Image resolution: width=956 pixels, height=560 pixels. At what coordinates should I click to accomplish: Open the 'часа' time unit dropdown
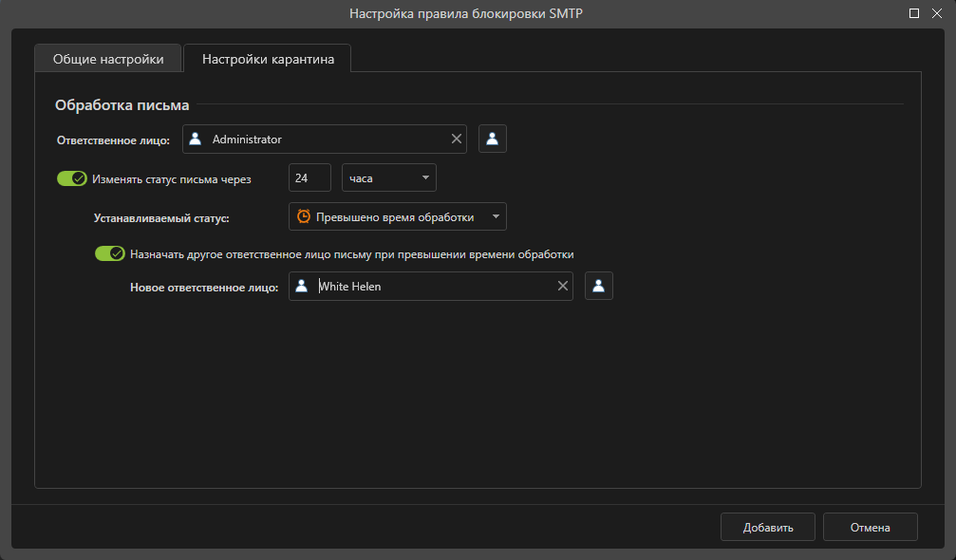coord(388,177)
